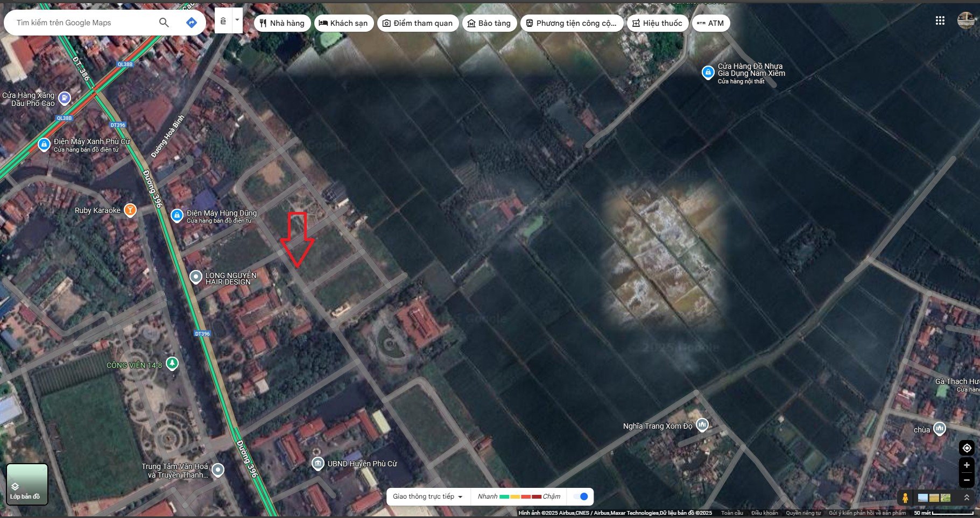The image size is (980, 518).
Task: Show my current location
Action: [x=967, y=448]
